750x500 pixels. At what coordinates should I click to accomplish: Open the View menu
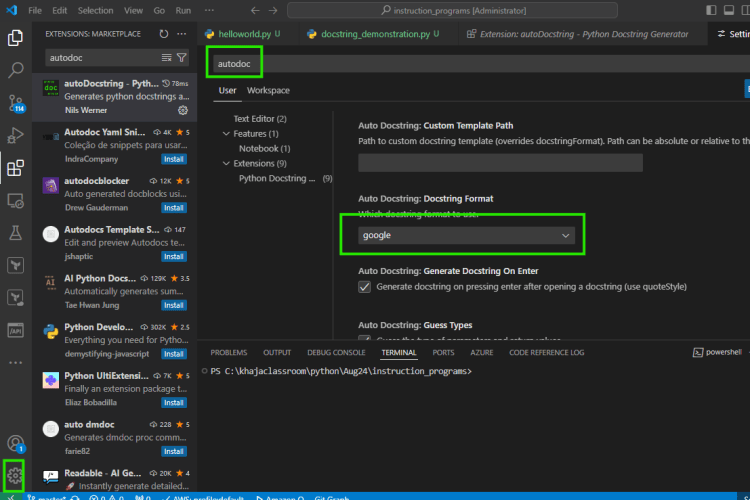[133, 10]
